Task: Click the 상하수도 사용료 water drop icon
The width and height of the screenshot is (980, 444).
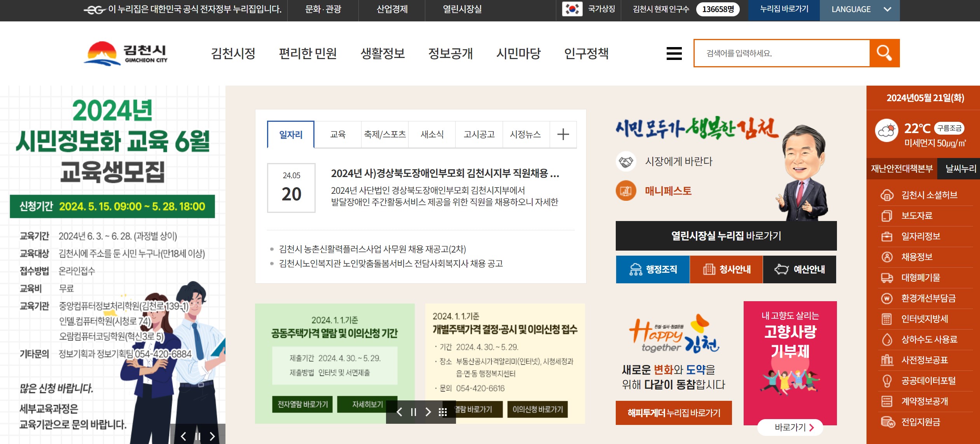Action: click(x=887, y=340)
